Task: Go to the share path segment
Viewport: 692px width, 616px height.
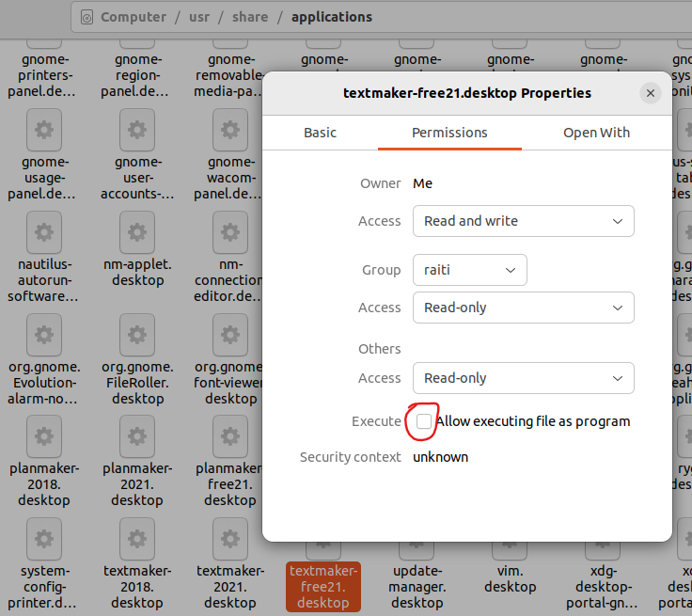Action: 249,17
